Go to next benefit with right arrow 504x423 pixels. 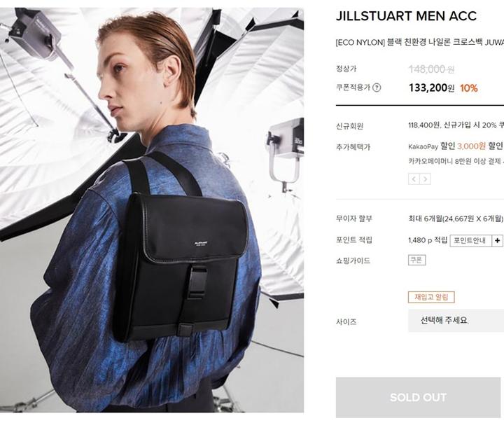click(x=426, y=179)
